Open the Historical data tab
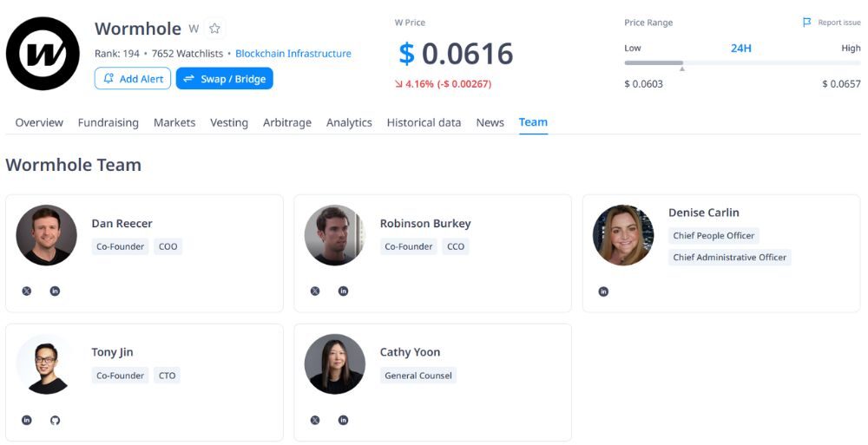 pos(424,123)
